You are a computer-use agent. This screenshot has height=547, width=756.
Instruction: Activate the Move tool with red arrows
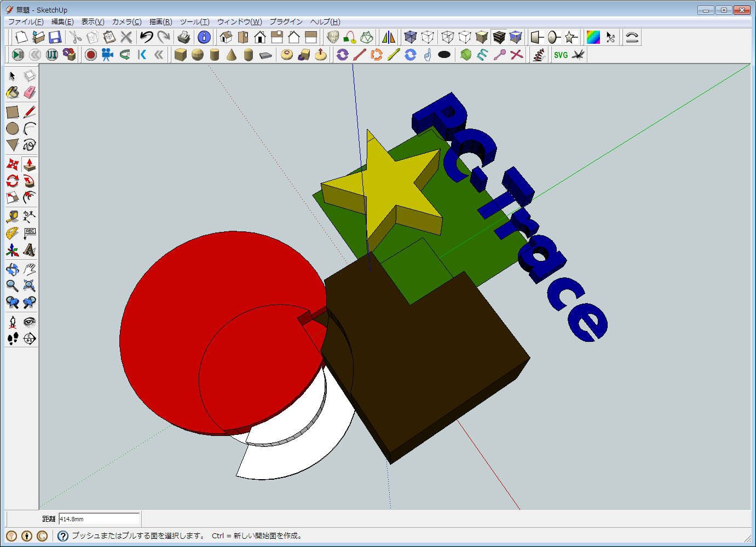coord(13,164)
